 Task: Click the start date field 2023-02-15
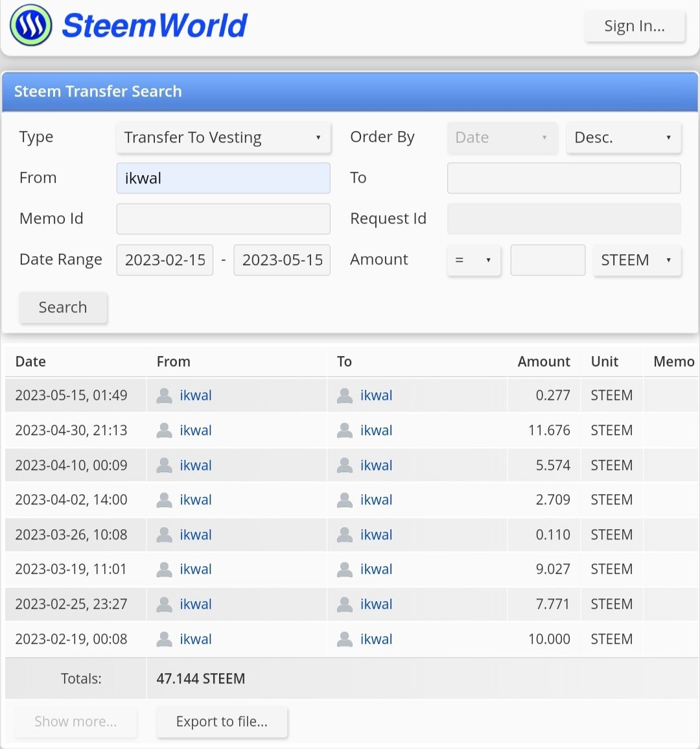coord(165,260)
